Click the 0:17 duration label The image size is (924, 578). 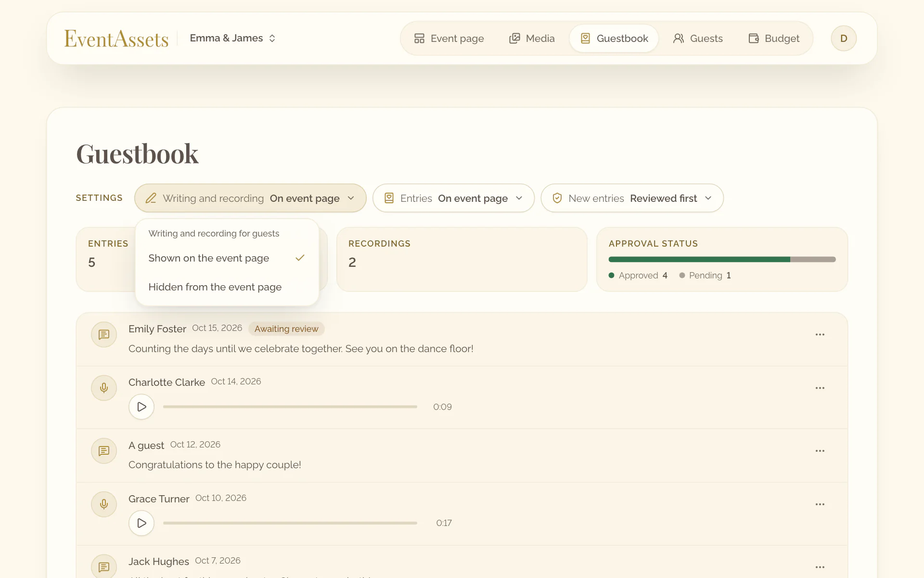click(444, 523)
